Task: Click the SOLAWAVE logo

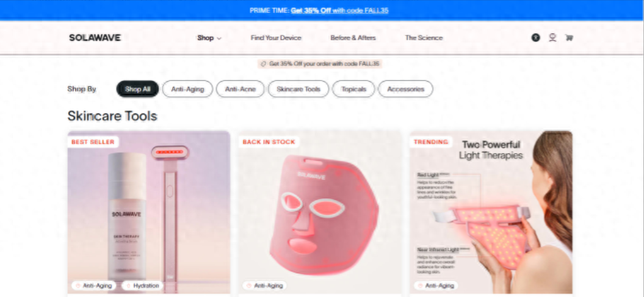Action: point(95,38)
